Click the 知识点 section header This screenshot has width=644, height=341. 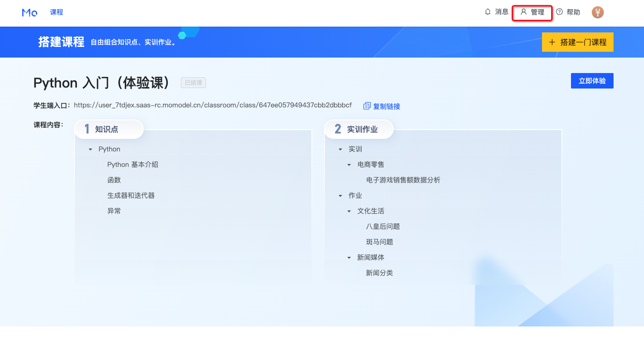point(109,129)
